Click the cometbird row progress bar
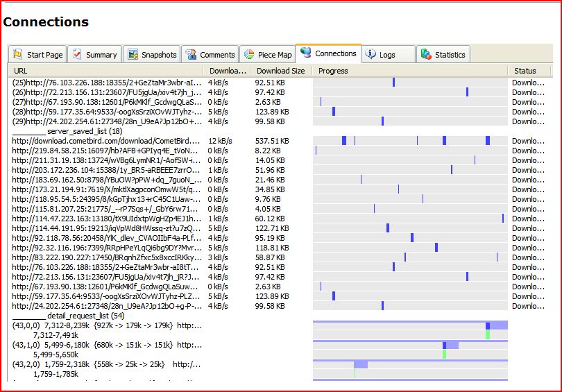This screenshot has width=562, height=392. click(410, 140)
